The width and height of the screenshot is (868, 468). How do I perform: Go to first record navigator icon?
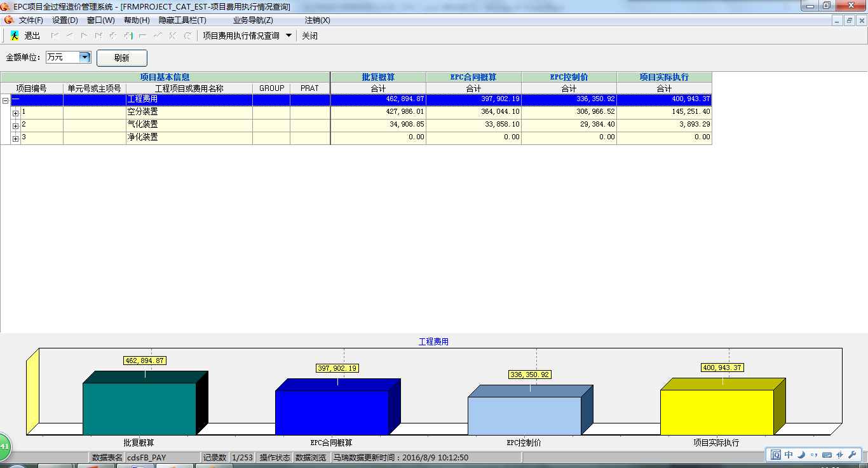[x=55, y=36]
